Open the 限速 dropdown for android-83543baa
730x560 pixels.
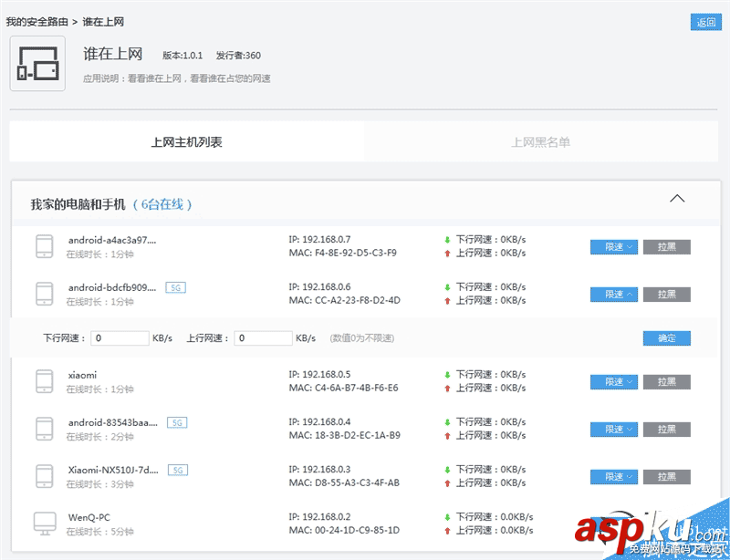[x=613, y=429]
